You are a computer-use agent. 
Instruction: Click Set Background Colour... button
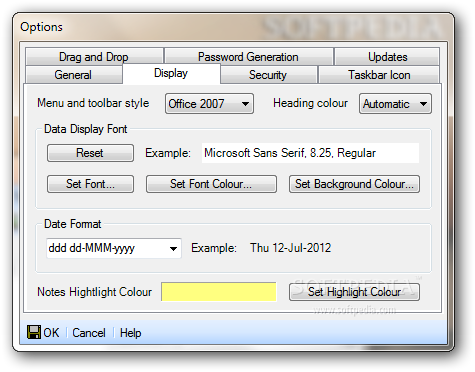pyautogui.click(x=354, y=184)
